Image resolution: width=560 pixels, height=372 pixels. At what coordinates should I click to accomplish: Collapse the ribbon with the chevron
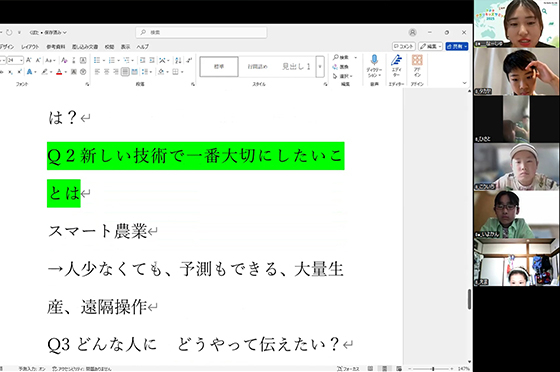(x=464, y=83)
